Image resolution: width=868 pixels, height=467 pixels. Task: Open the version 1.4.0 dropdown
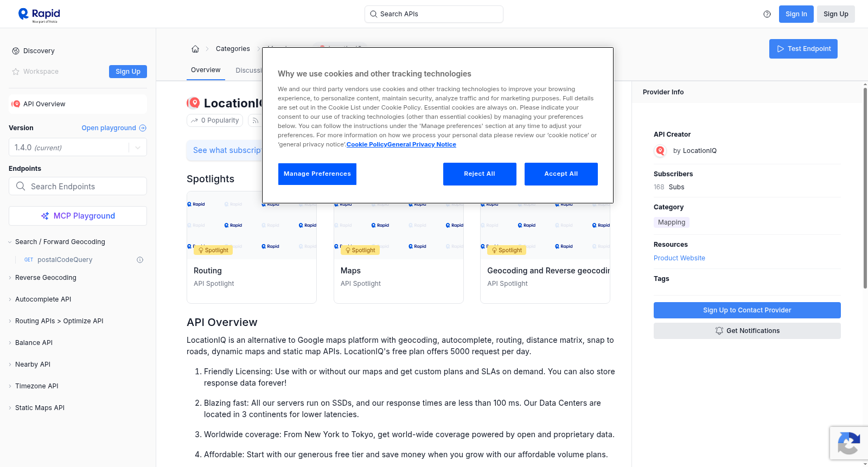[x=78, y=148]
